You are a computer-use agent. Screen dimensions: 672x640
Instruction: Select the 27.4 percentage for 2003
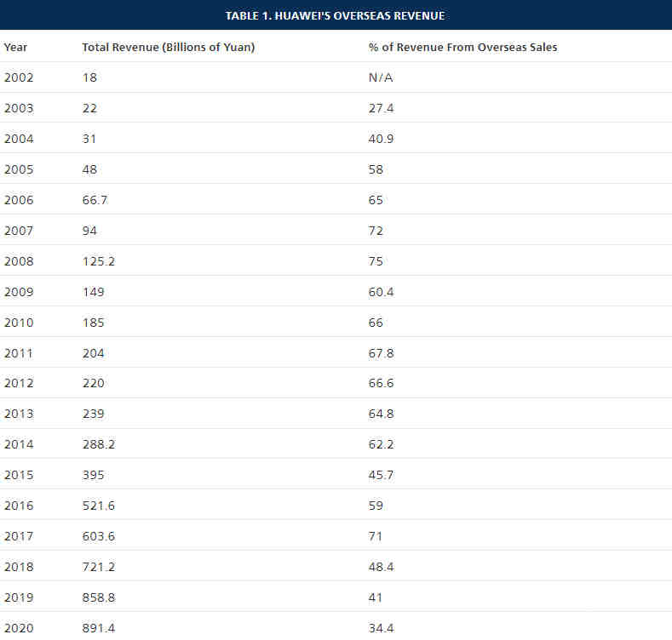(x=381, y=108)
